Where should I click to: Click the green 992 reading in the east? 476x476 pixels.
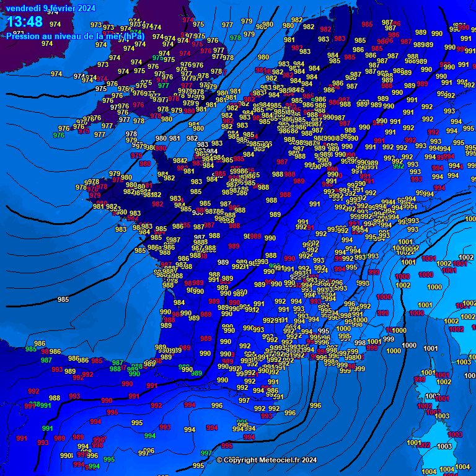[x=398, y=165]
